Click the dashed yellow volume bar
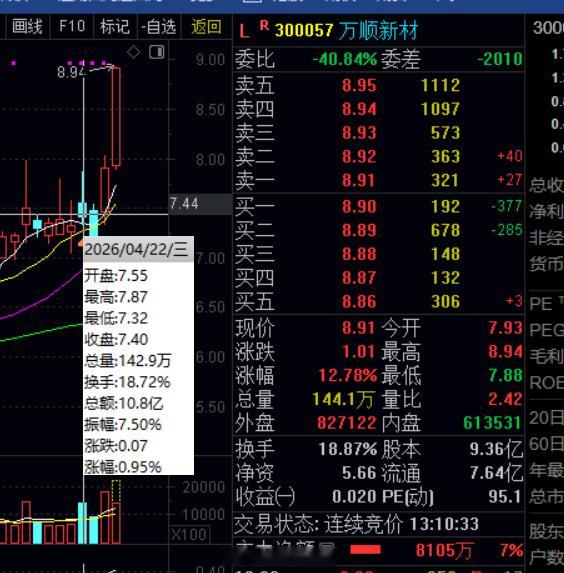This screenshot has height=573, width=564. pyautogui.click(x=116, y=492)
